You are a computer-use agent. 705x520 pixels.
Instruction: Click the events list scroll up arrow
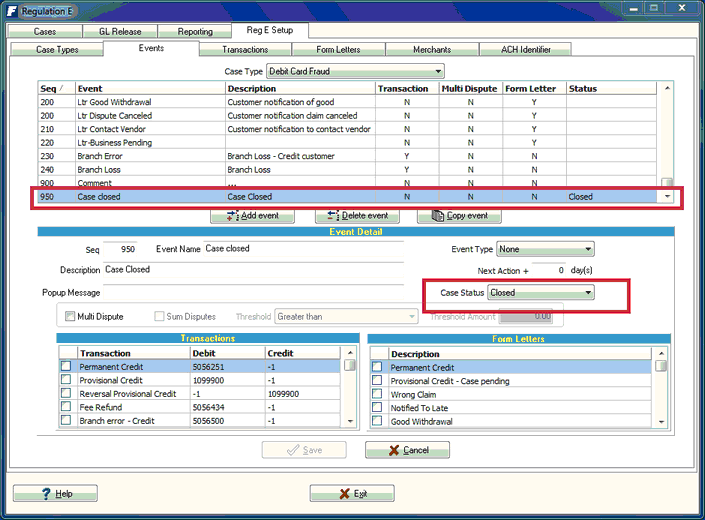pyautogui.click(x=668, y=89)
